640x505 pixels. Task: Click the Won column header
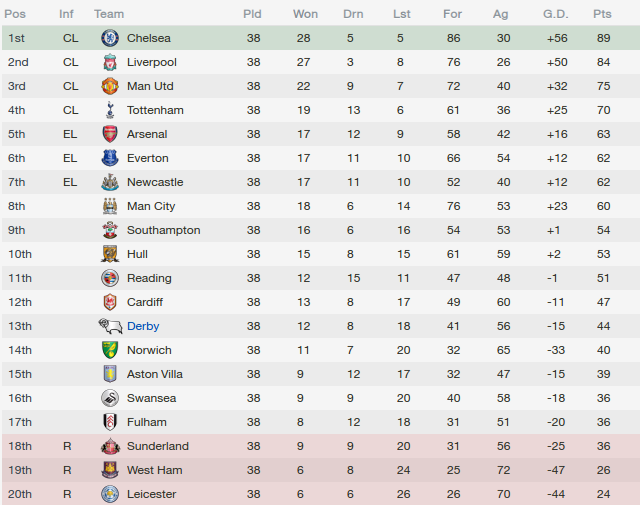pyautogui.click(x=305, y=14)
